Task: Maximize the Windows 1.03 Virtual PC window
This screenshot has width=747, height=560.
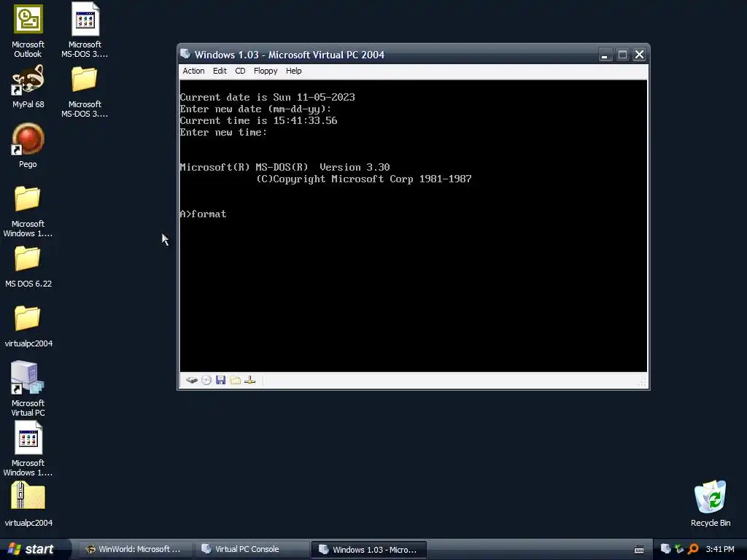Action: point(622,55)
